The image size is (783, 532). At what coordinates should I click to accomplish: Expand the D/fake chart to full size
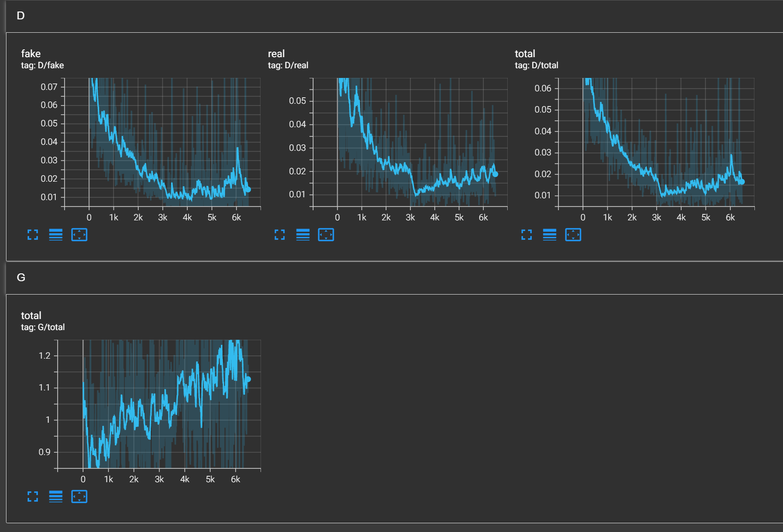33,235
